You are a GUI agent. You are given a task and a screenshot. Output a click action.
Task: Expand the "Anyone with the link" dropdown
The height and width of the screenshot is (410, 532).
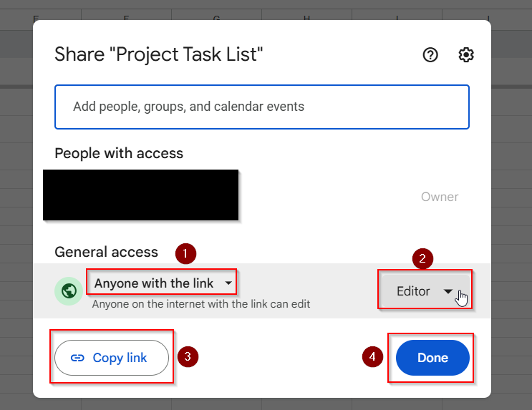163,283
